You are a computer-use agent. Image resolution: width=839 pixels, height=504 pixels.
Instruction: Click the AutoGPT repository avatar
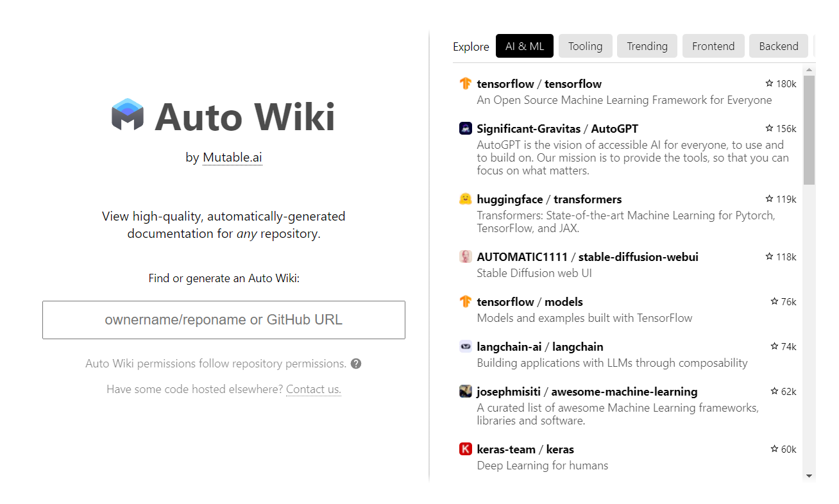(465, 128)
